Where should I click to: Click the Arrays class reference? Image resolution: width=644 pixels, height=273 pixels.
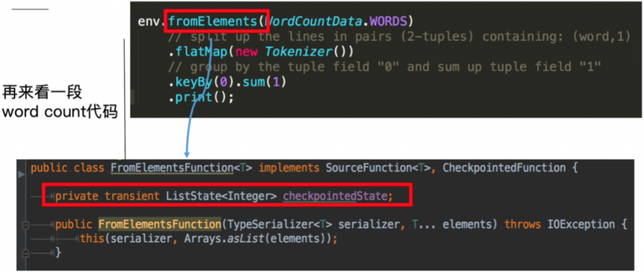coord(203,239)
